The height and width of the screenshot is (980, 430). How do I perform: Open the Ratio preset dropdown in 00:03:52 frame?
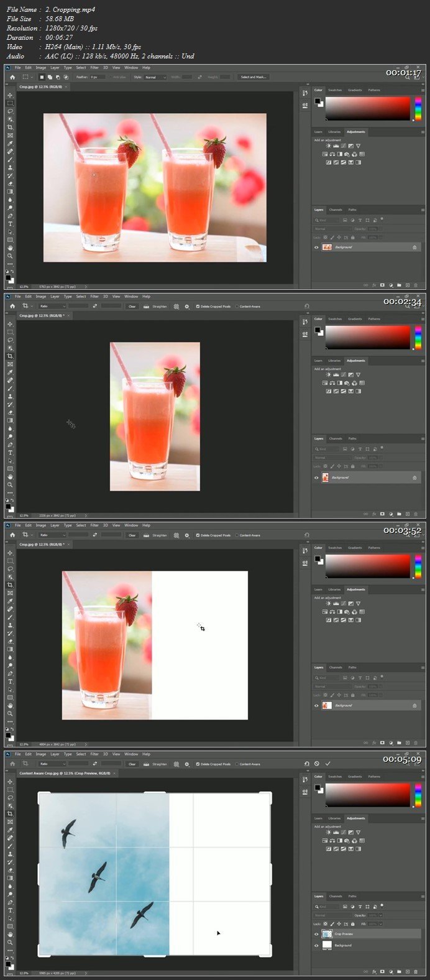click(x=52, y=535)
